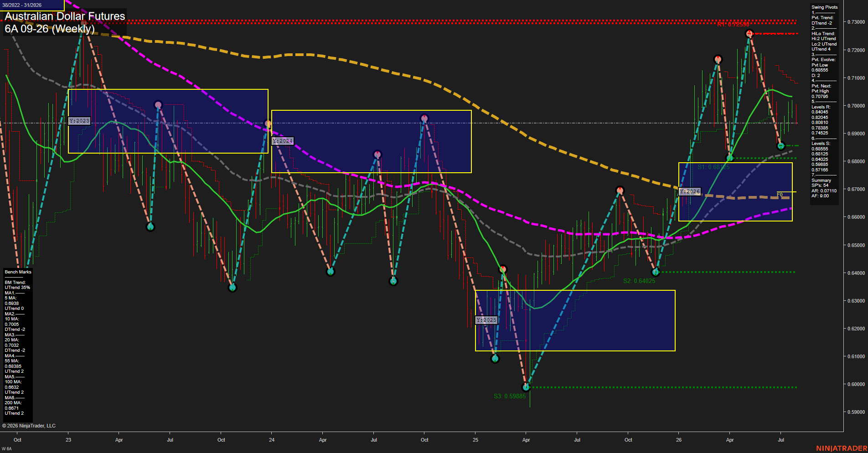Click the S2: 0.64025 support label on chart

[639, 281]
